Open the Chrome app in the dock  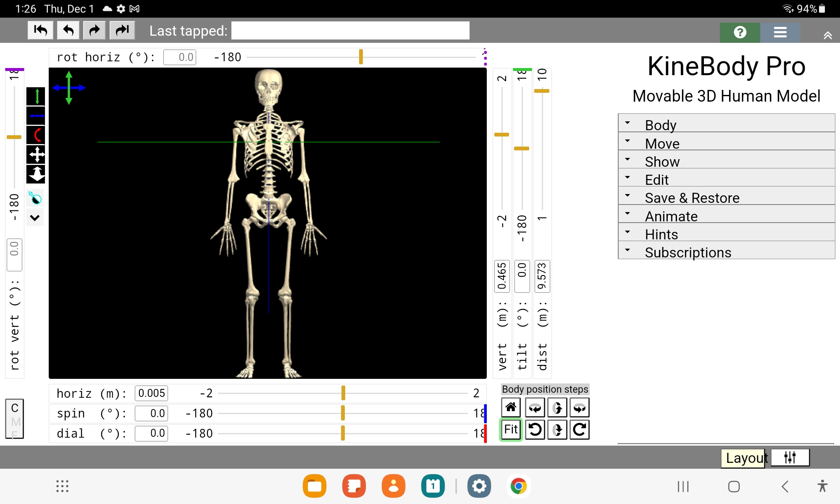tap(518, 486)
